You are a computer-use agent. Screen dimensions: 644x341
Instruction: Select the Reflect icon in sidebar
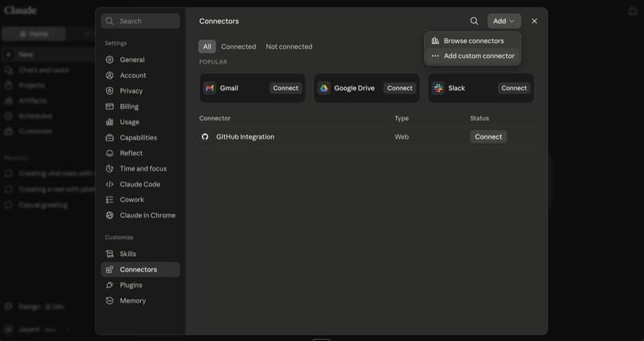pyautogui.click(x=109, y=153)
